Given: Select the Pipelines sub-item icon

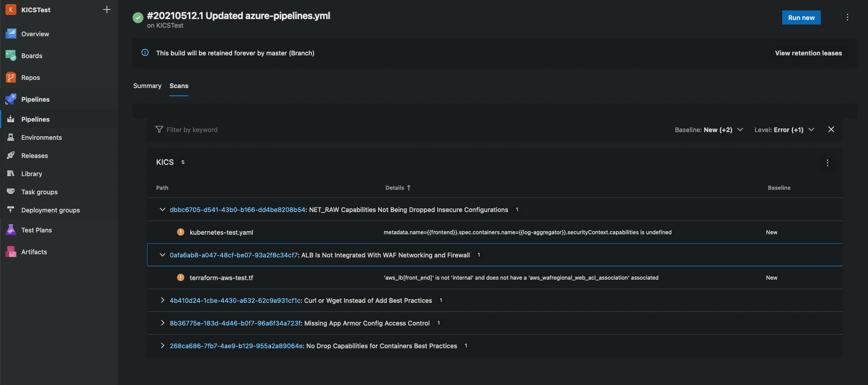Looking at the screenshot, I should (11, 119).
